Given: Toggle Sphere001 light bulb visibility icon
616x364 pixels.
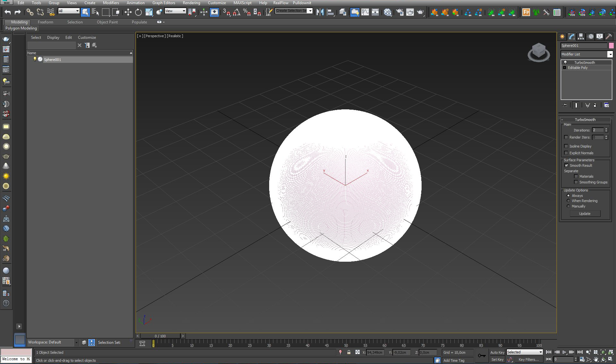Looking at the screenshot, I should pos(35,59).
